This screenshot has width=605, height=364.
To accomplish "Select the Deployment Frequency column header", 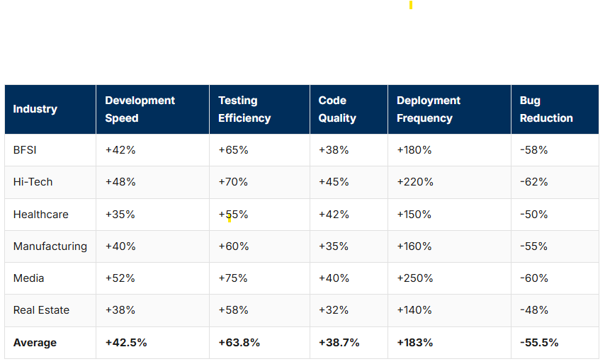I will [x=429, y=109].
